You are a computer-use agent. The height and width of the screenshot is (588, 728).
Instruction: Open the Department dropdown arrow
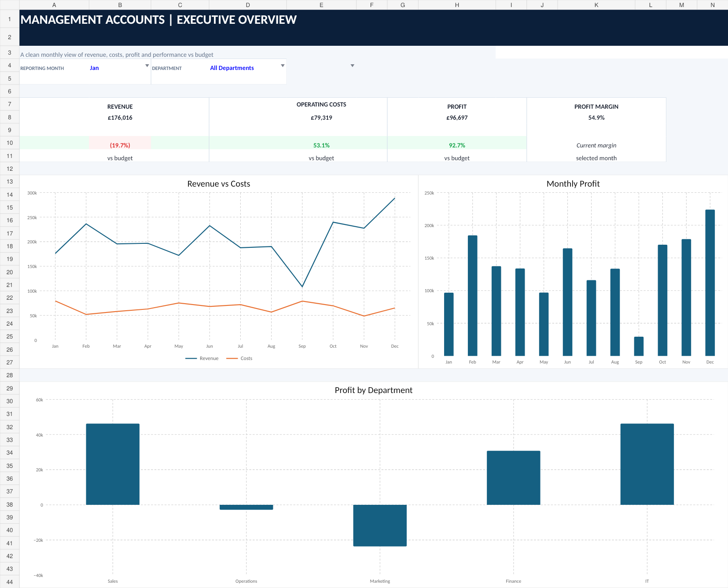click(283, 66)
